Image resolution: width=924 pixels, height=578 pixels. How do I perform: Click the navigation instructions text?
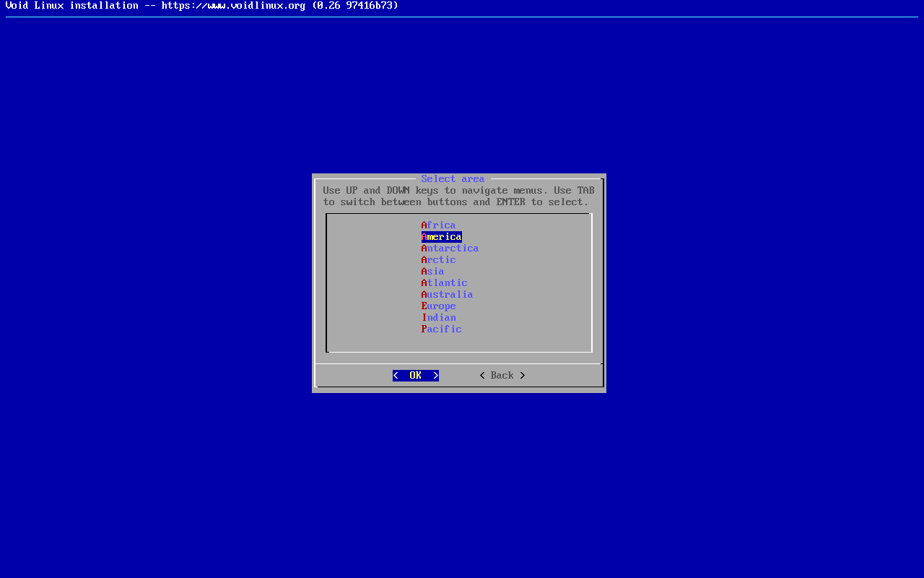[x=458, y=197]
